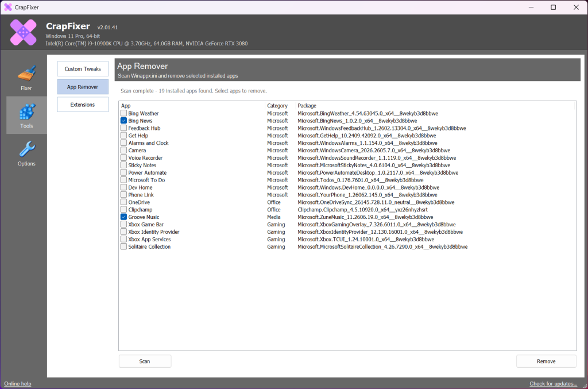The height and width of the screenshot is (389, 588).
Task: Click the Microsoft.Xbox.TCUI package text
Action: (366, 240)
